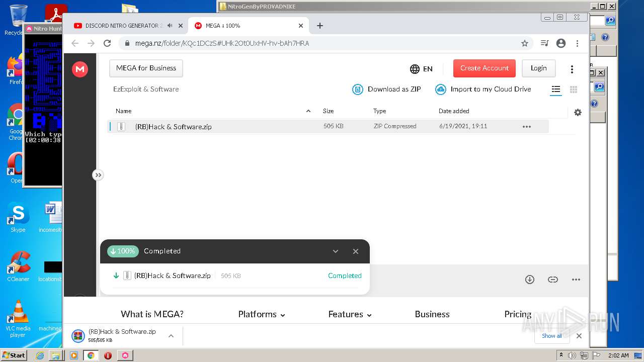
Task: Click the Login button
Action: click(x=538, y=68)
